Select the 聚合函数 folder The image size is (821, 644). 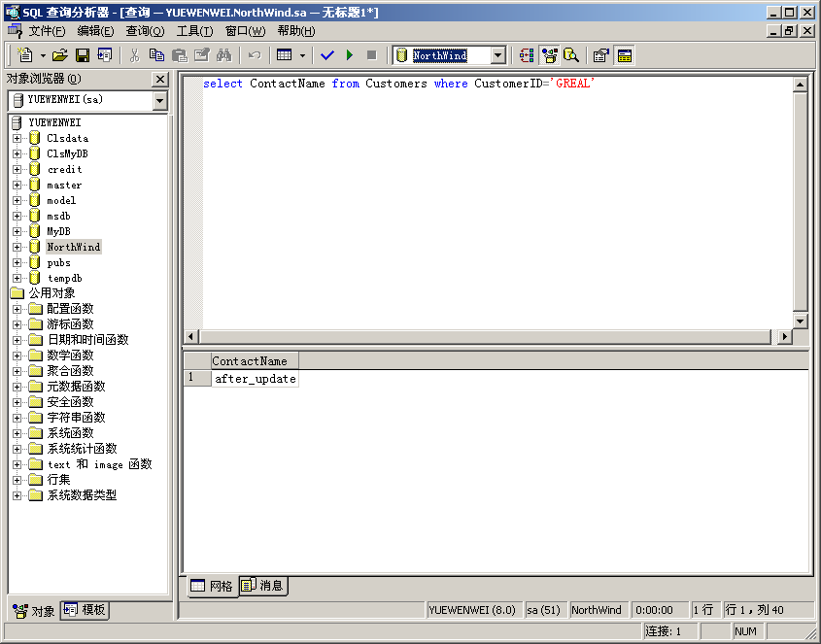pos(70,371)
